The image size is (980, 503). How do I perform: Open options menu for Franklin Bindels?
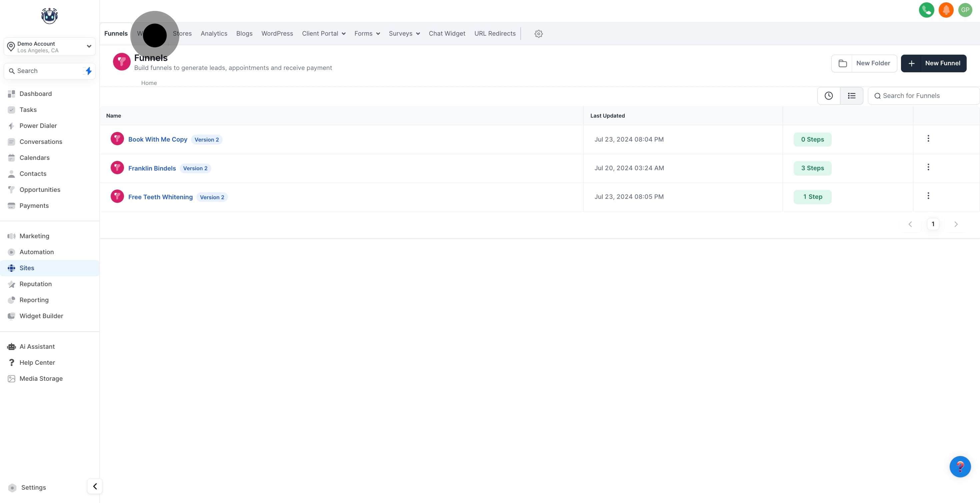[x=928, y=167]
